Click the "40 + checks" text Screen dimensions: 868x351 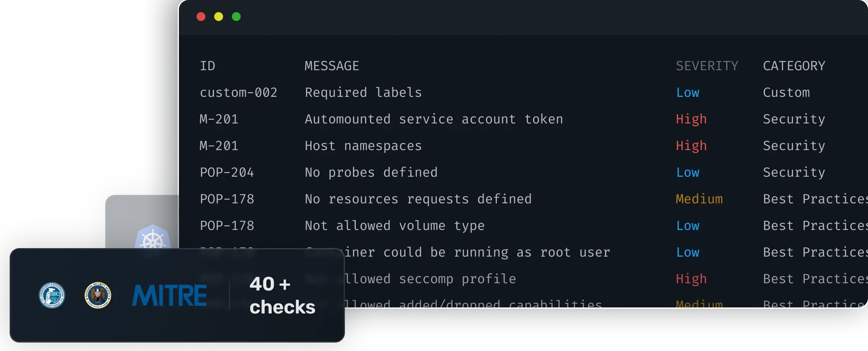(x=282, y=295)
